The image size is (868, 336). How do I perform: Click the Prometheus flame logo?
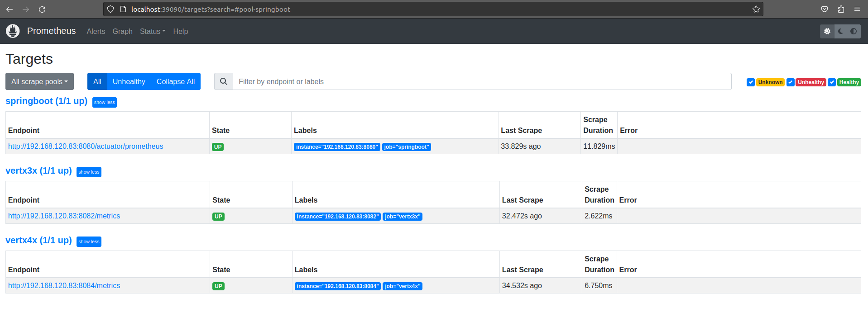13,31
